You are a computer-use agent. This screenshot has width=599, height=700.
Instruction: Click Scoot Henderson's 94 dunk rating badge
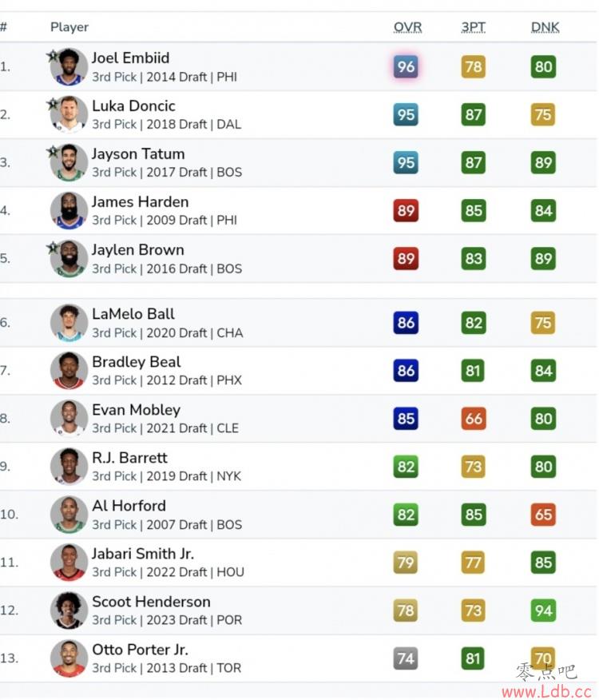543,611
